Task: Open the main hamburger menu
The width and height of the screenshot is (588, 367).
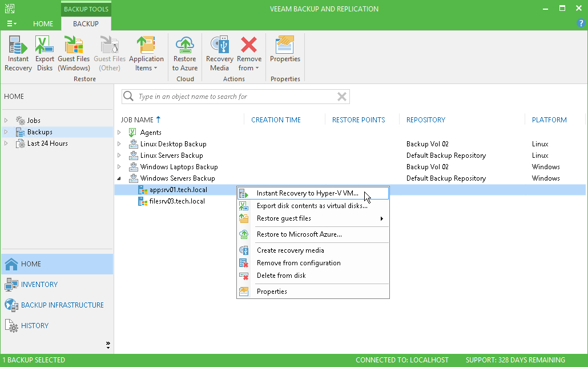Action: 11,23
